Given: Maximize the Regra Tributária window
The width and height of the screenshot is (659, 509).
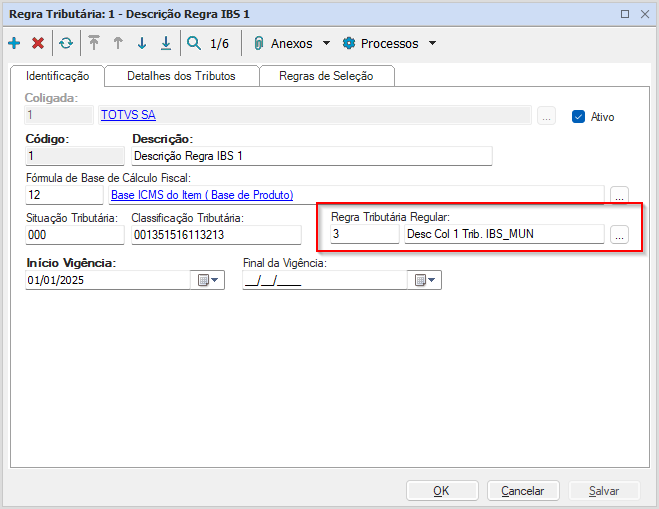Looking at the screenshot, I should [x=625, y=14].
